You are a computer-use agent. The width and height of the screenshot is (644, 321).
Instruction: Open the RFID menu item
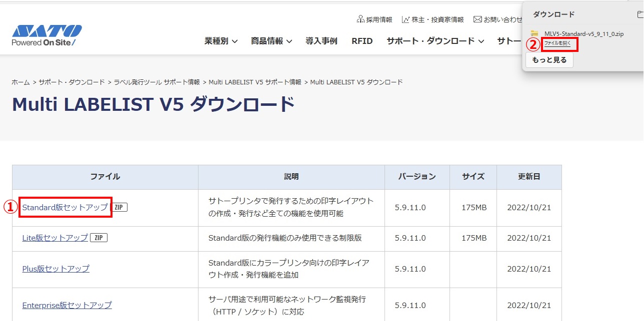click(x=362, y=41)
